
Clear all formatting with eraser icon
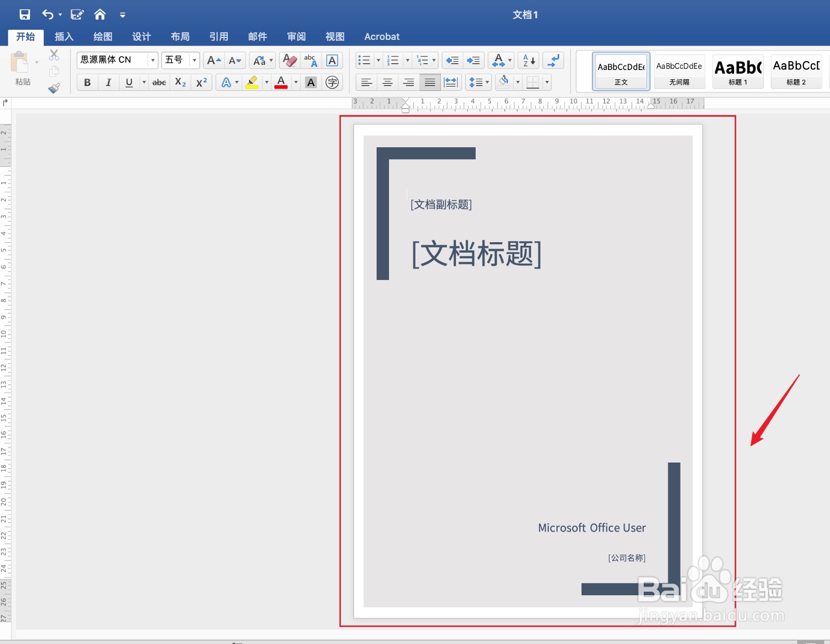coord(290,60)
